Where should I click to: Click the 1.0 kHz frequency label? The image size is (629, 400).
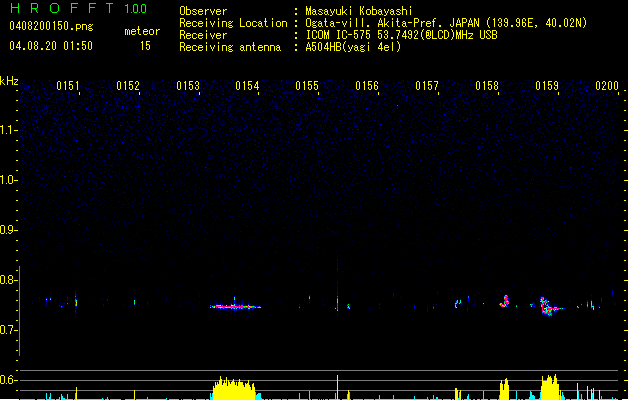coord(8,180)
